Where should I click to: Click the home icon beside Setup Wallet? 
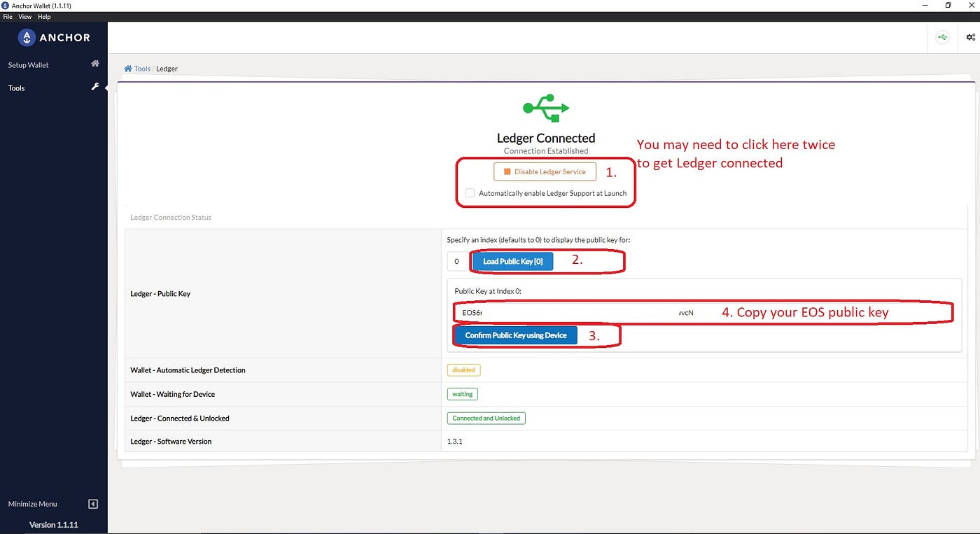point(95,64)
